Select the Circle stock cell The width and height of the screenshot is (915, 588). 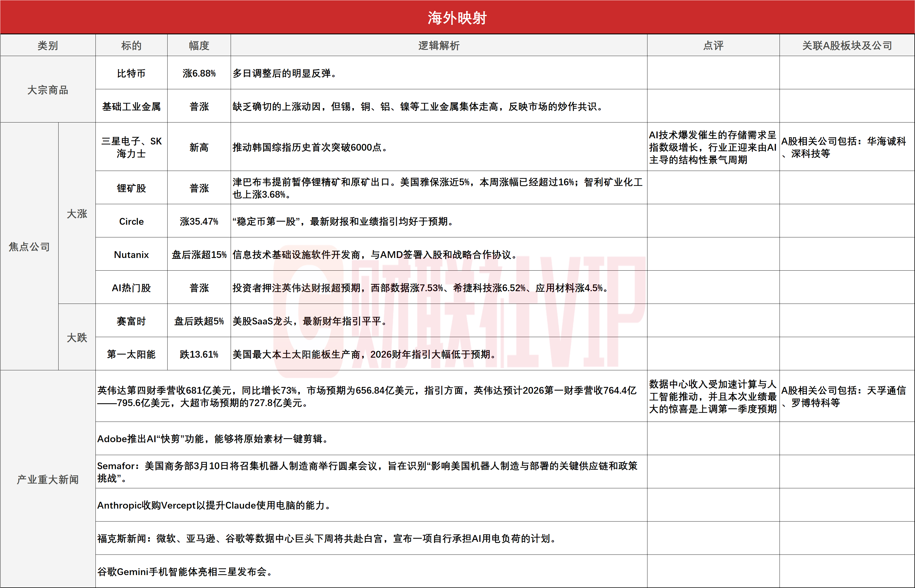coord(131,221)
